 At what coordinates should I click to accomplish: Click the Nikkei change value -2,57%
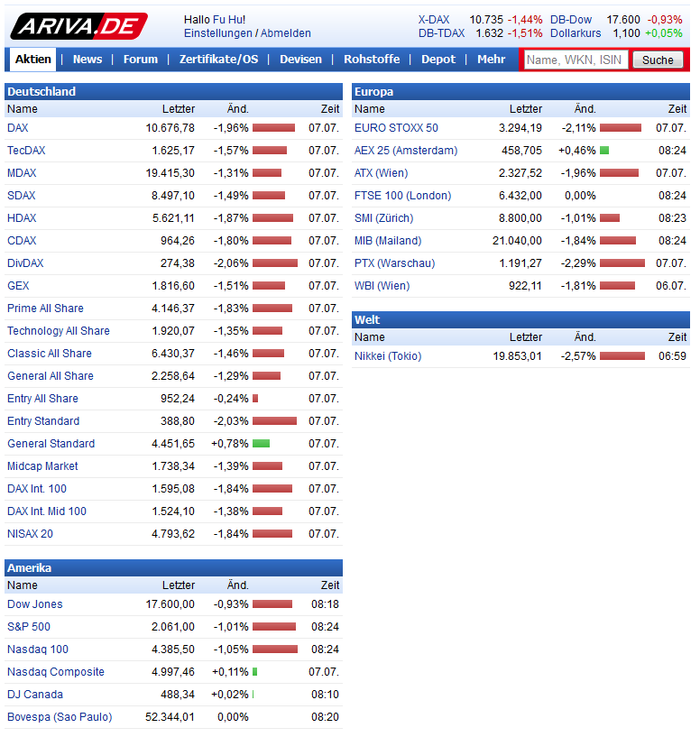click(x=578, y=356)
